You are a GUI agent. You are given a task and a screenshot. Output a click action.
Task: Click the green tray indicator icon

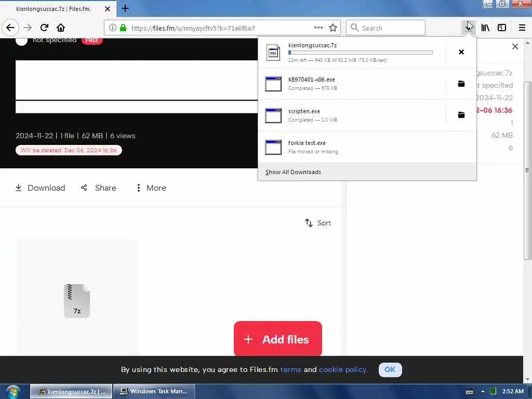pyautogui.click(x=493, y=391)
